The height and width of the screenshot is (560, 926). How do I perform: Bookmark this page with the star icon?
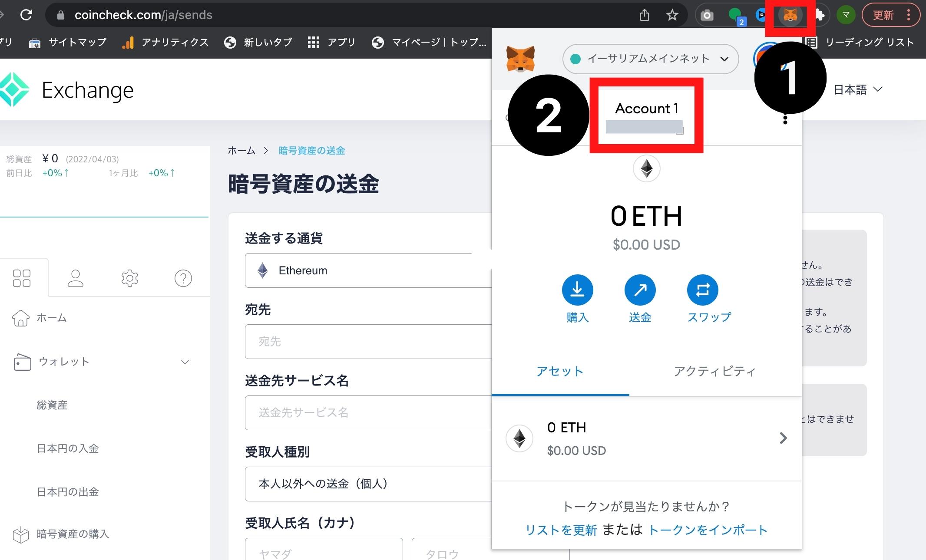tap(672, 15)
